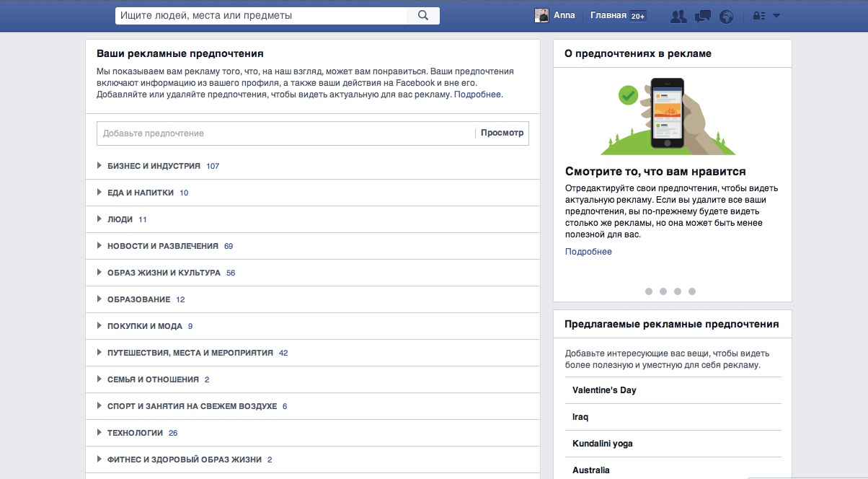Expand the НОВОСТИ И РАЗВЛЕЧЕНИЯ category
The height and width of the screenshot is (479, 868).
click(313, 246)
